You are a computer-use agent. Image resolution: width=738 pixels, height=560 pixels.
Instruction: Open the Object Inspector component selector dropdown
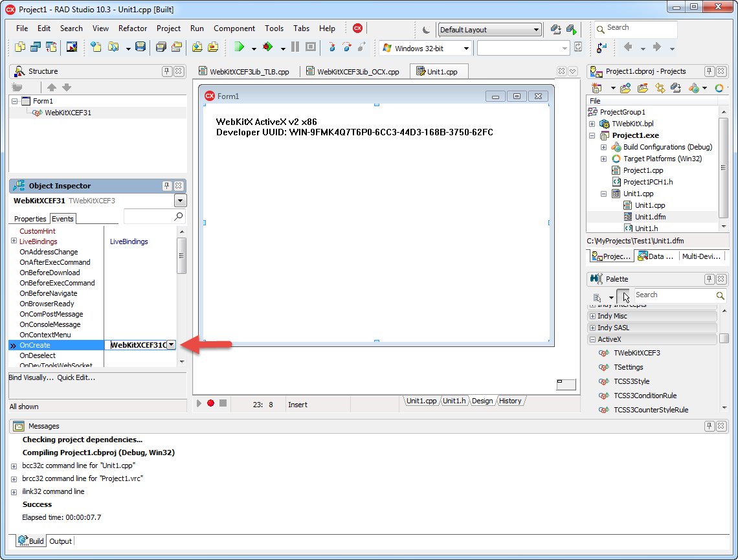point(180,201)
